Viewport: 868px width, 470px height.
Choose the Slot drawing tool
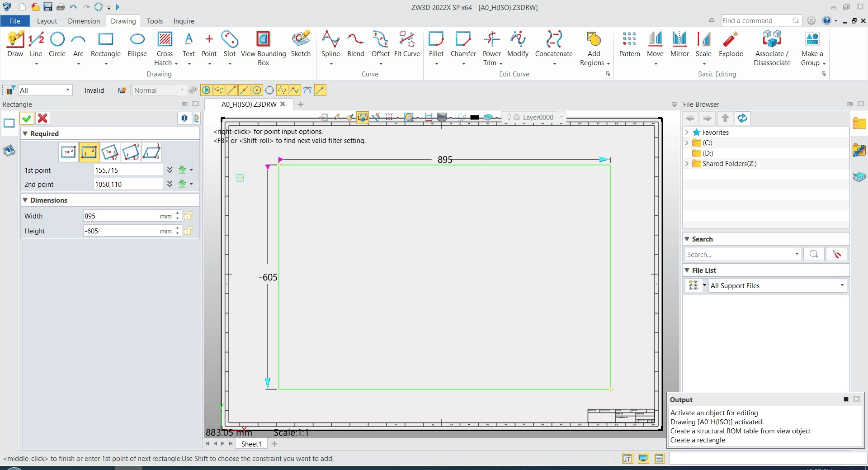click(x=229, y=45)
